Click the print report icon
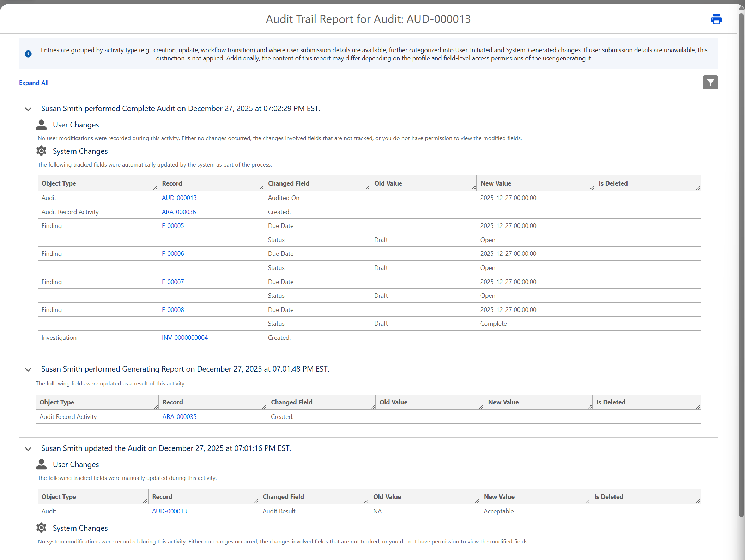745x560 pixels. point(716,19)
